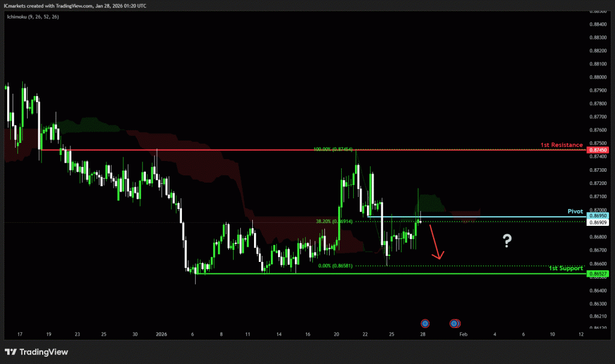Image resolution: width=615 pixels, height=364 pixels.
Task: Select the Pivot label on chart
Action: point(575,212)
